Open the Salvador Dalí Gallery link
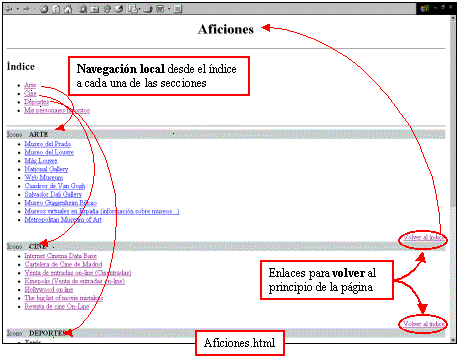The image size is (461, 360). point(53,194)
